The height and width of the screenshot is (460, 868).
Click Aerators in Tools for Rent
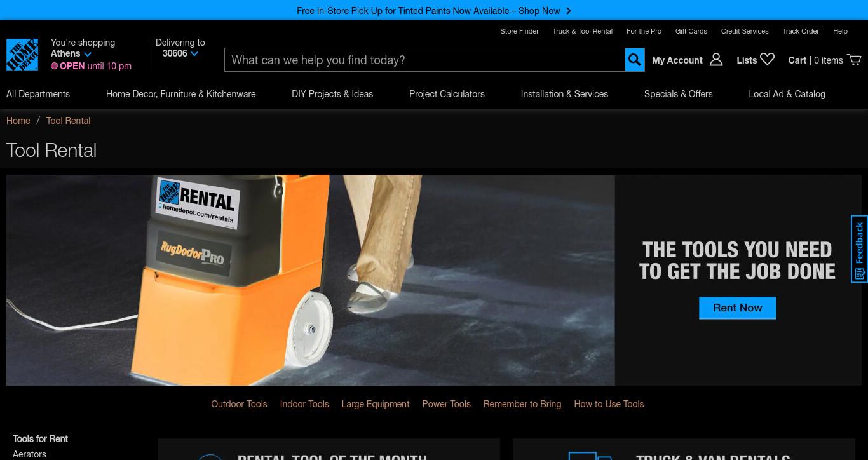coord(29,454)
